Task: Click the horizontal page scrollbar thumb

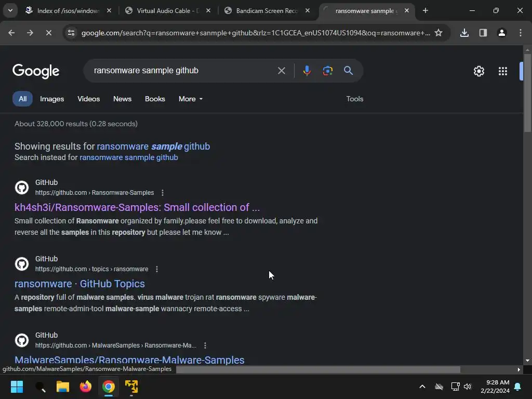Action: click(x=318, y=369)
